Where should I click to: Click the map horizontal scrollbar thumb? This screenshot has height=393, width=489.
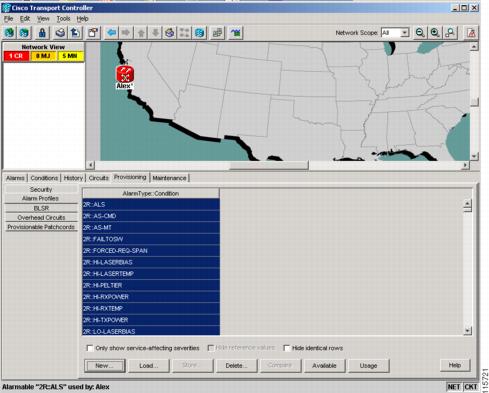pyautogui.click(x=269, y=165)
